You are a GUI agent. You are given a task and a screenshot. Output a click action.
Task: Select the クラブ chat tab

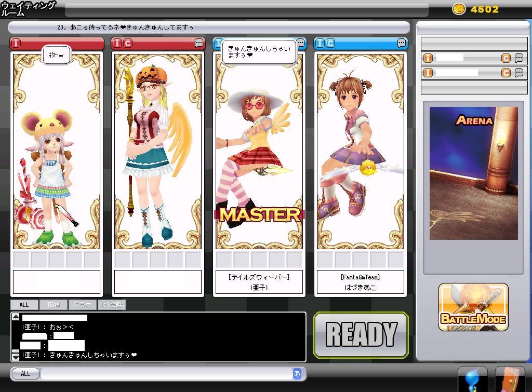82,305
